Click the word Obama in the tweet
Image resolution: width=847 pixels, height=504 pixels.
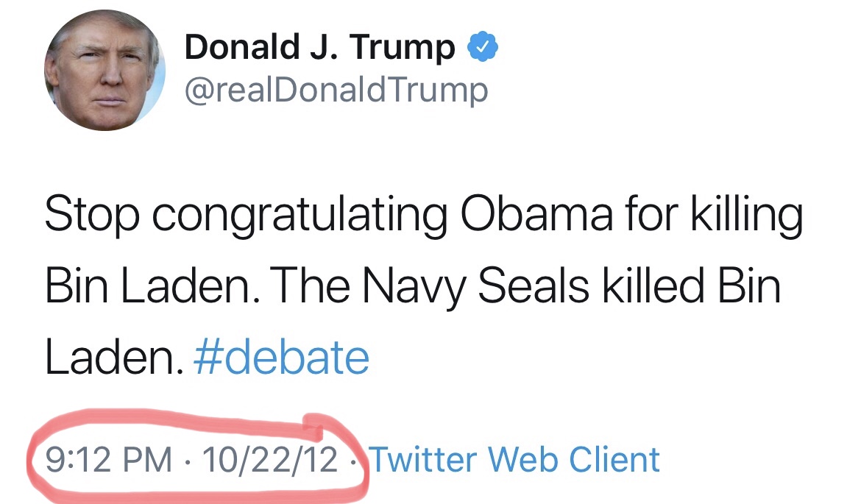[x=536, y=214]
